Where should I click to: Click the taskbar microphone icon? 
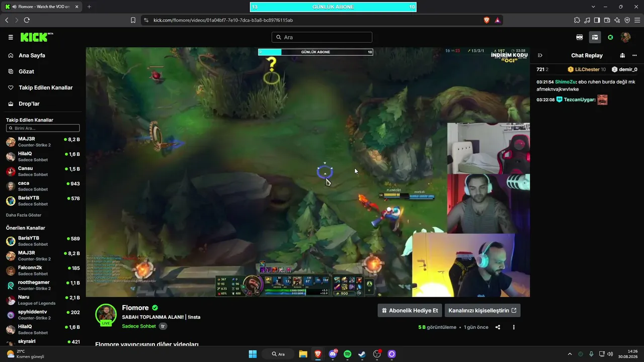pyautogui.click(x=591, y=354)
